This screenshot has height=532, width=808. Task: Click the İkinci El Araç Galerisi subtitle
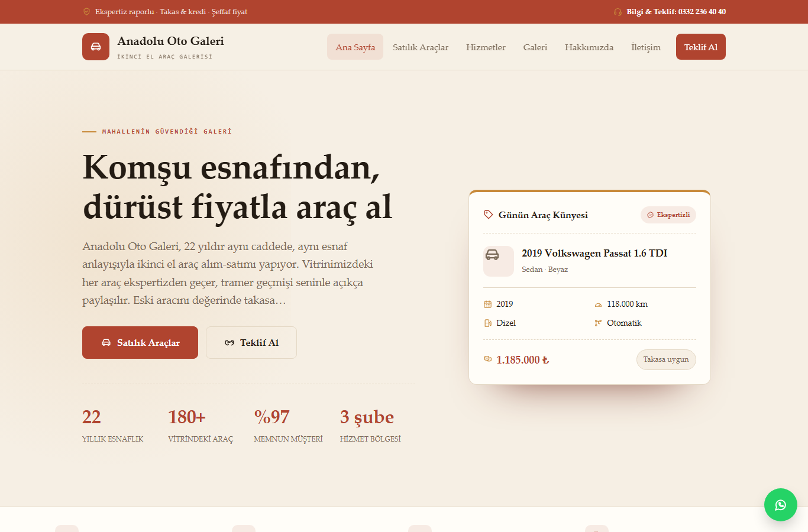point(164,57)
